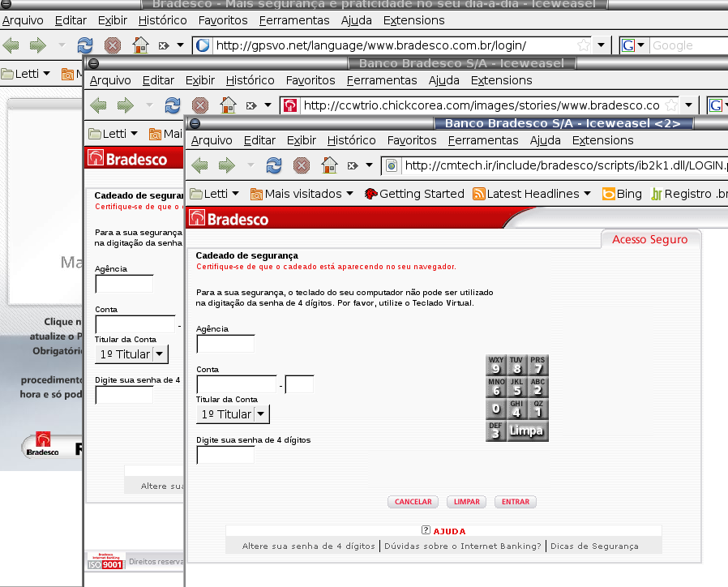Screen dimensions: 728x587
Task: Reload page in rear gpsvo.net window
Action: tap(84, 45)
